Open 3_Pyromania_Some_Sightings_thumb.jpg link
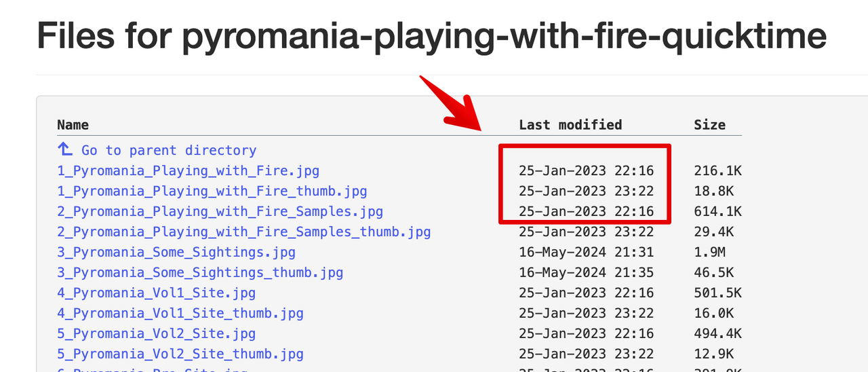This screenshot has height=372, width=868. (200, 273)
